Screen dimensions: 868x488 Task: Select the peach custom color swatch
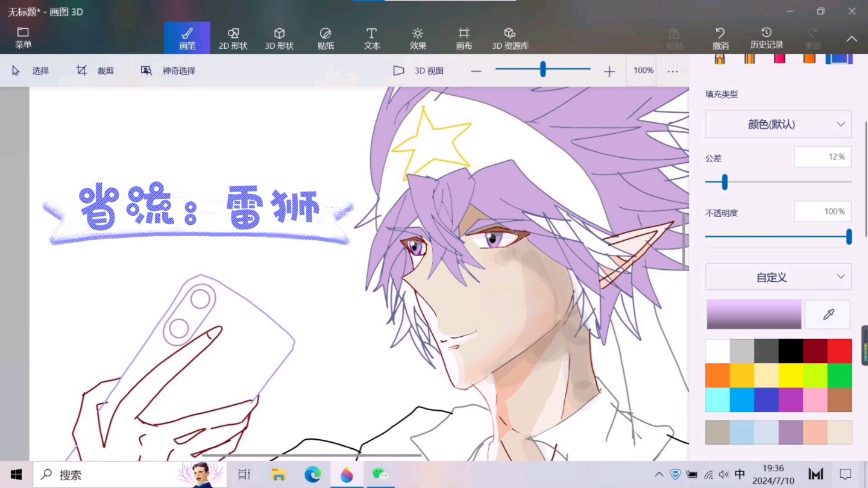815,433
